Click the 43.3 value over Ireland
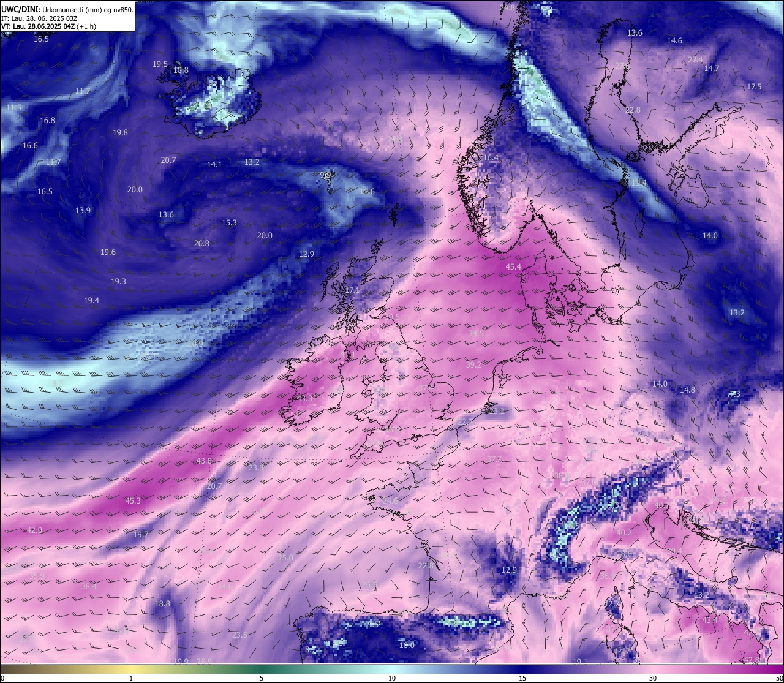The image size is (784, 683). point(304,399)
